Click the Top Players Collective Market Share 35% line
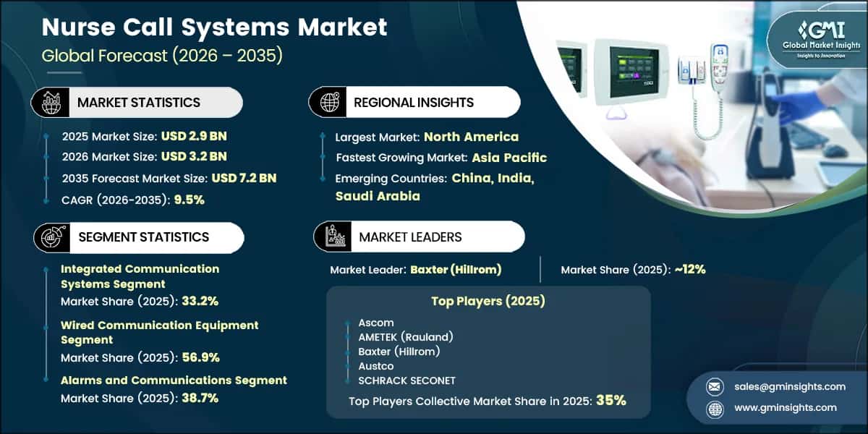 [x=488, y=400]
